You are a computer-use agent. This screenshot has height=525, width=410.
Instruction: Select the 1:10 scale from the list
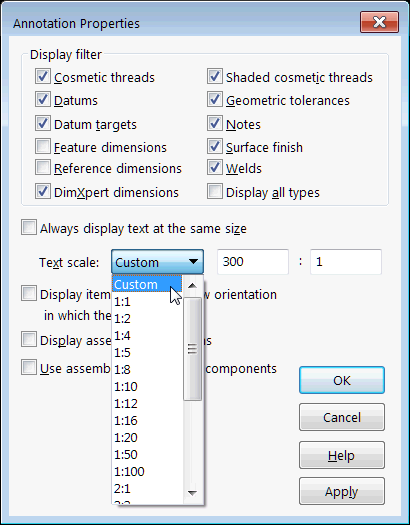tap(147, 387)
